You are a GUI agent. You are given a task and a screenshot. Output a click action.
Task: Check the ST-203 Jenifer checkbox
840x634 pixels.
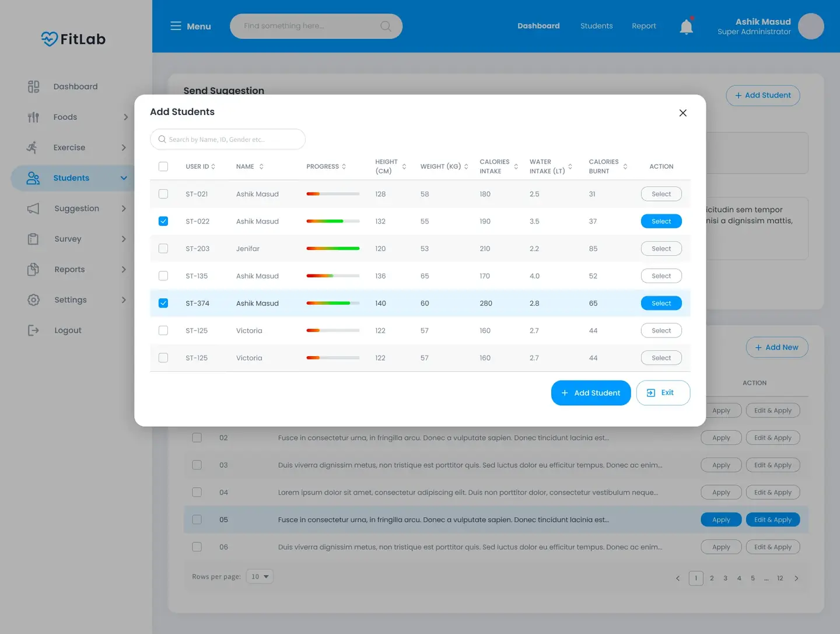coord(163,249)
